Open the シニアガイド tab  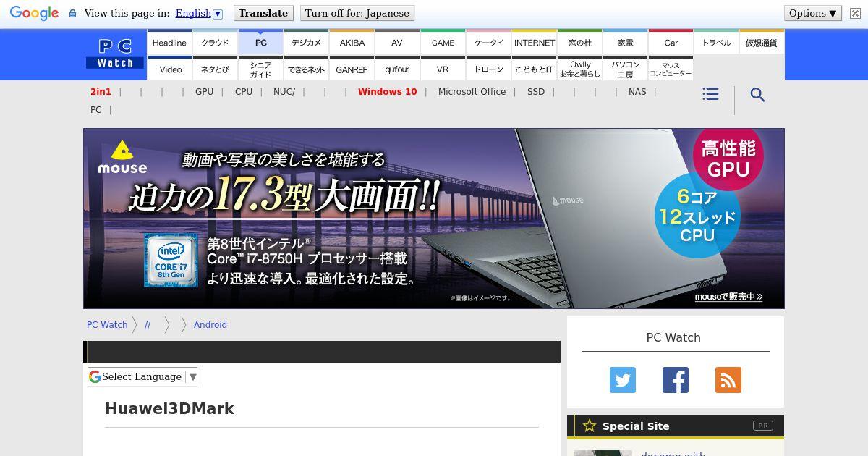(260, 69)
